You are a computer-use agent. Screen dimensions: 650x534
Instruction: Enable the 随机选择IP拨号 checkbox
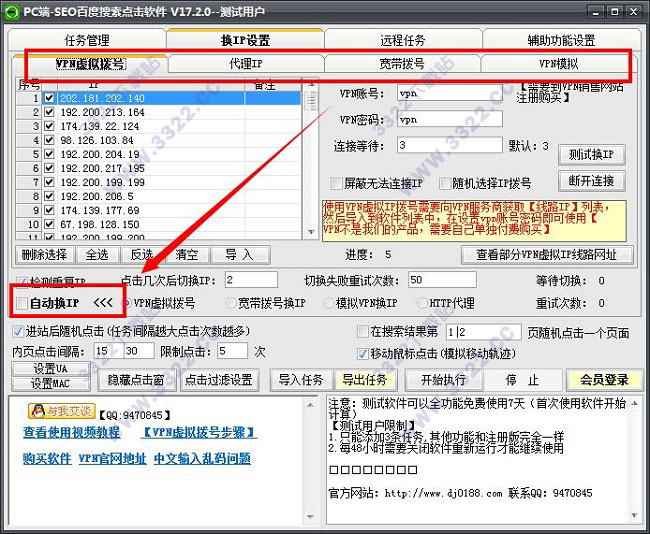(x=444, y=183)
